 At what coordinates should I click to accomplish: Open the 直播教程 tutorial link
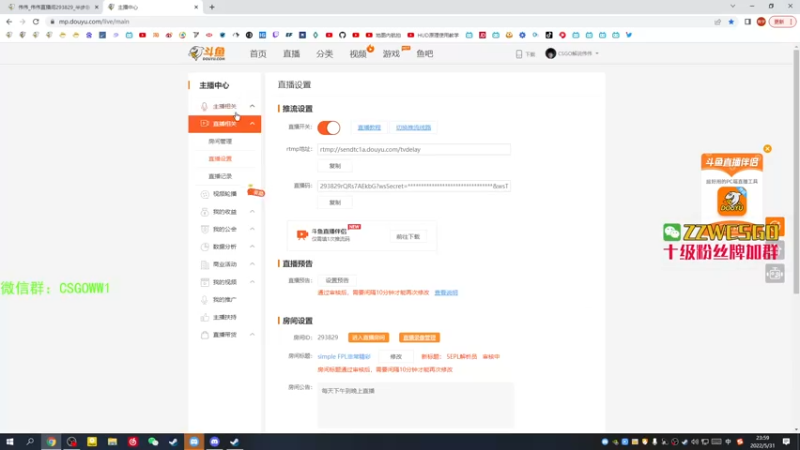pos(369,128)
